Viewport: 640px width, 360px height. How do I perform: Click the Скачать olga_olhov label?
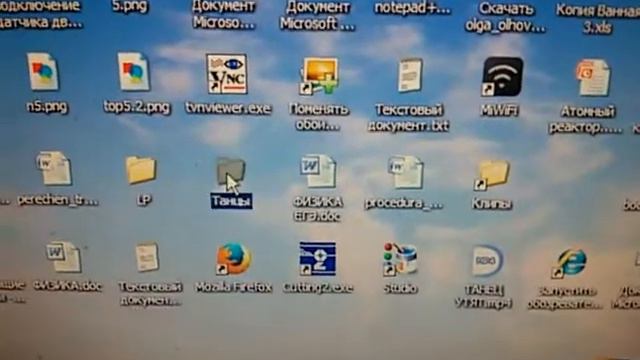[505, 18]
